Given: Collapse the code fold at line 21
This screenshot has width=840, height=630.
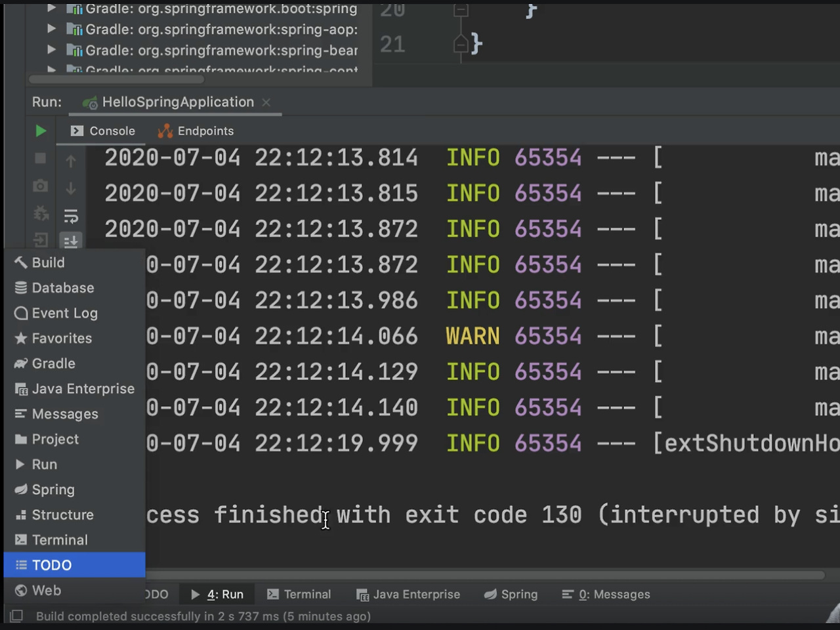Looking at the screenshot, I should pyautogui.click(x=461, y=45).
